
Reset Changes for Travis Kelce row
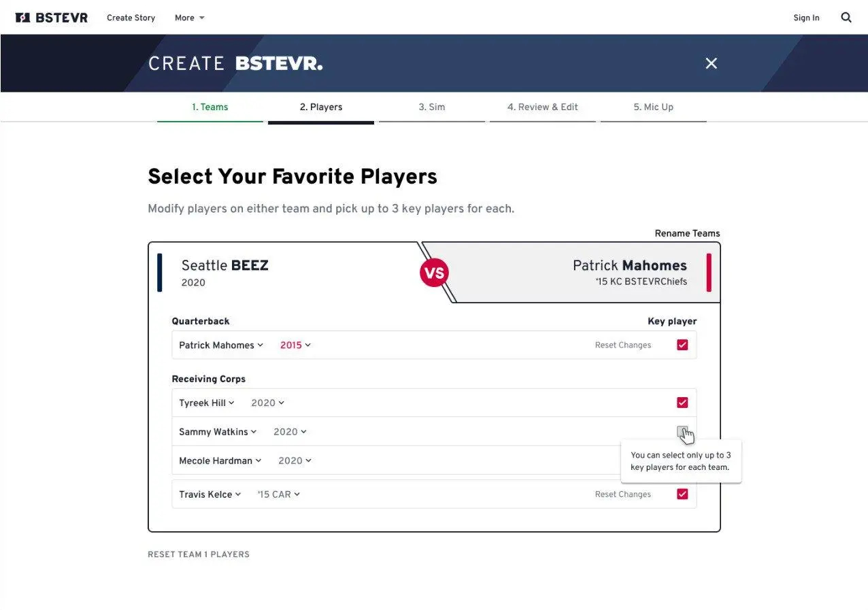point(622,494)
